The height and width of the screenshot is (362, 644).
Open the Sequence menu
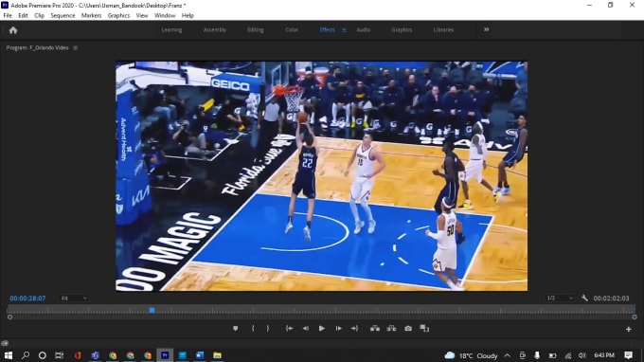tap(63, 15)
